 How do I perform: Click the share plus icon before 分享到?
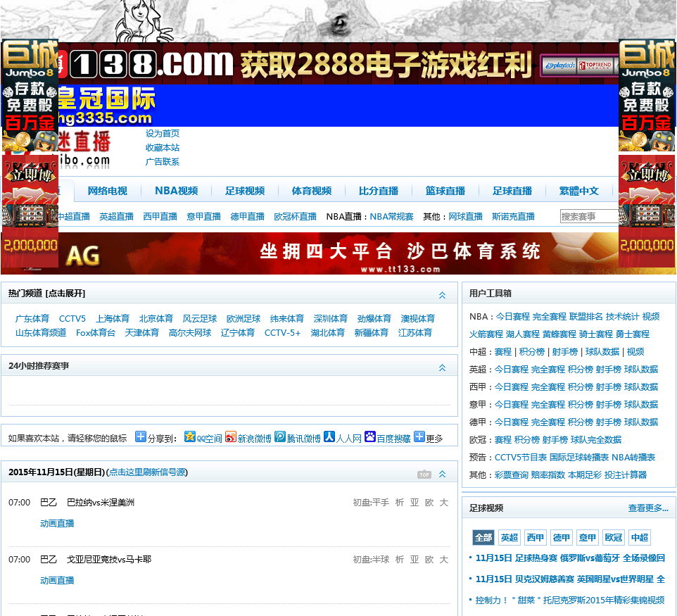[140, 436]
